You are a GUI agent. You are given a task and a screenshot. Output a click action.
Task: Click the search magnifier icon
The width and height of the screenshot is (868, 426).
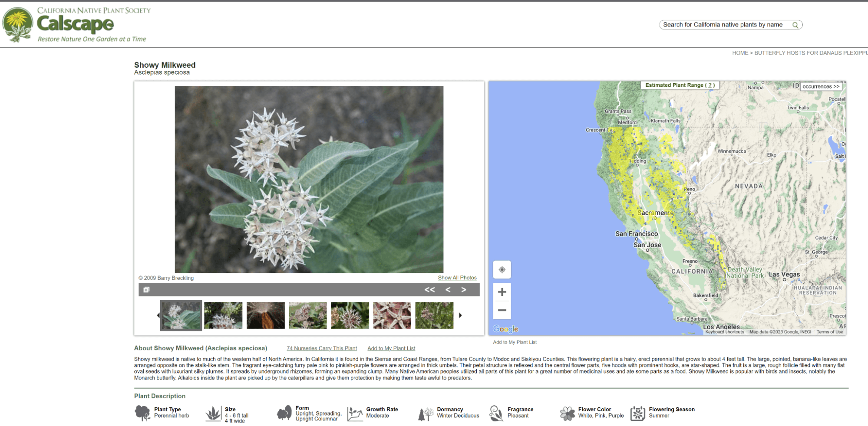click(x=795, y=25)
